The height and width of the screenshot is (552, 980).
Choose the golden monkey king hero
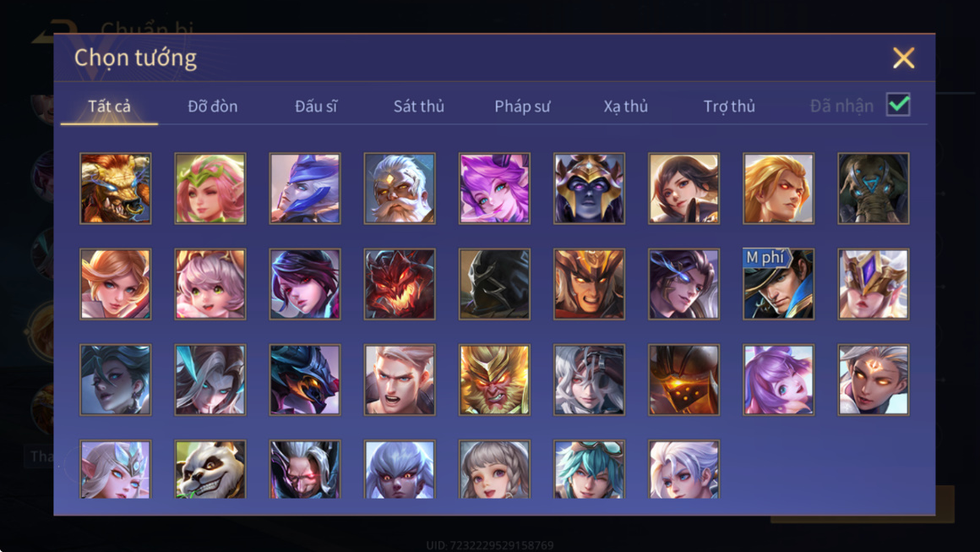pyautogui.click(x=494, y=380)
